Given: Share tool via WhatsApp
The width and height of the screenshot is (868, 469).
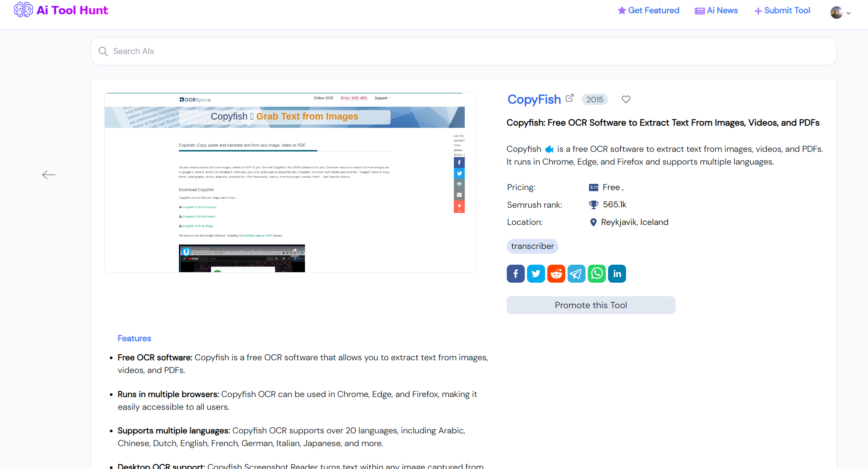Looking at the screenshot, I should 596,274.
